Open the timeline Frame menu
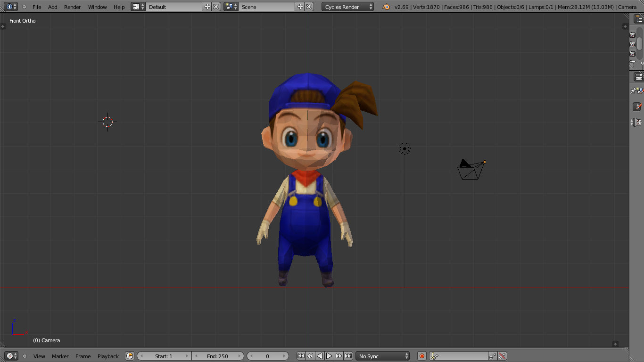644x362 pixels. [83, 356]
